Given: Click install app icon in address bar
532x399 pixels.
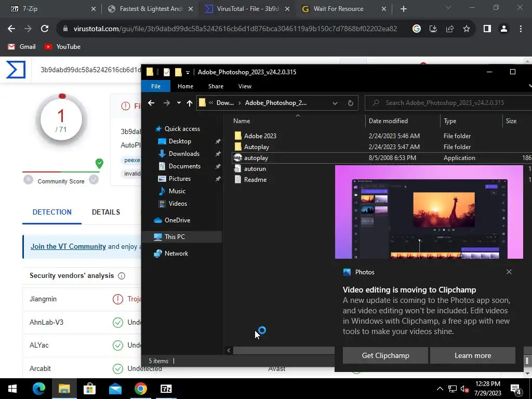Looking at the screenshot, I should pyautogui.click(x=433, y=29).
